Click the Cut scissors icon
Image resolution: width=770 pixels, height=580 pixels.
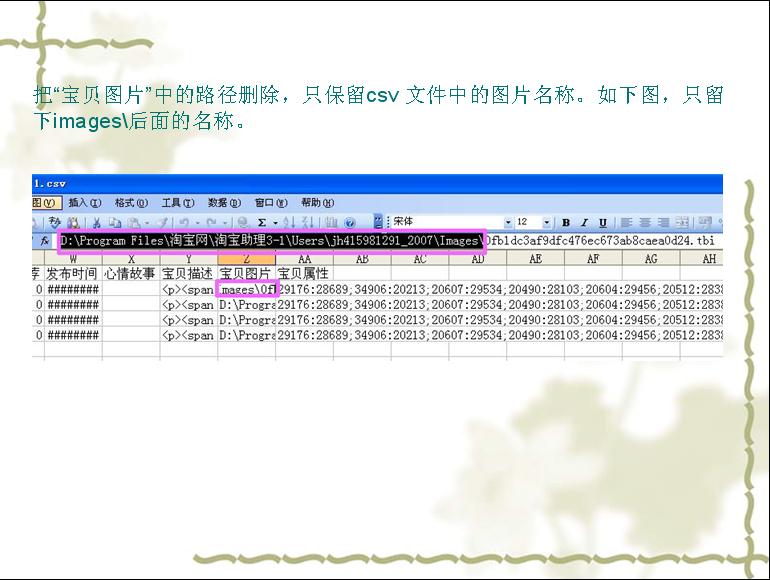[x=97, y=222]
